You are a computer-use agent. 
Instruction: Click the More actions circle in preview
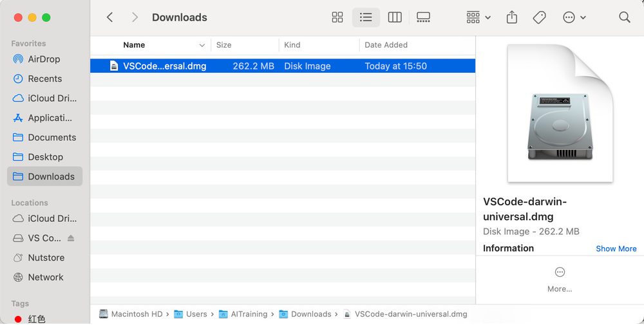[560, 272]
